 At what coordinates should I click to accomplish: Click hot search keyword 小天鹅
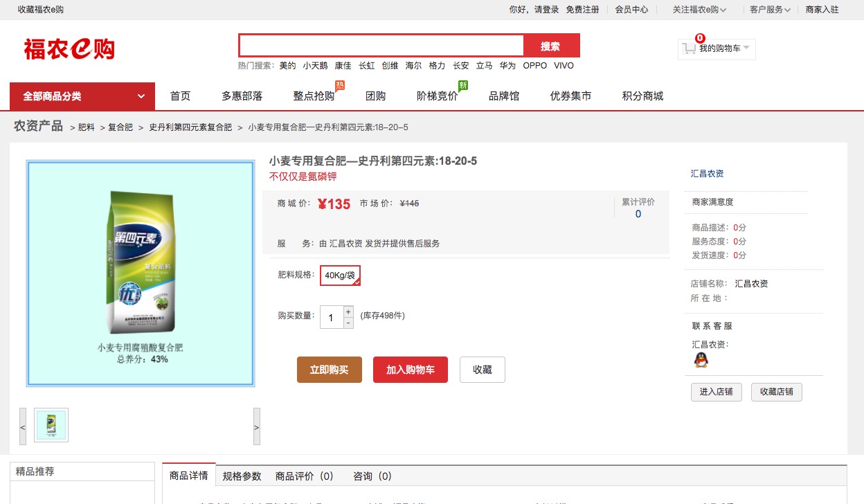315,66
